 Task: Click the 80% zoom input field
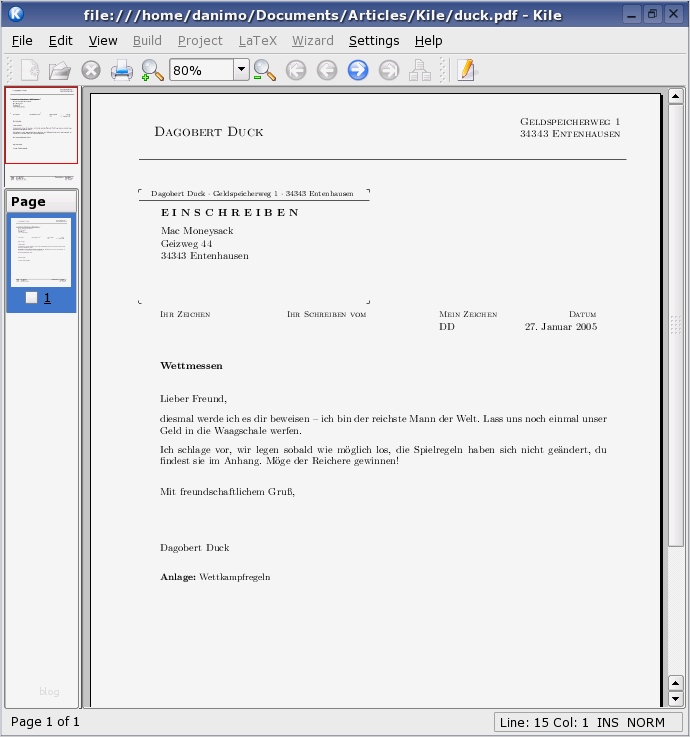202,70
